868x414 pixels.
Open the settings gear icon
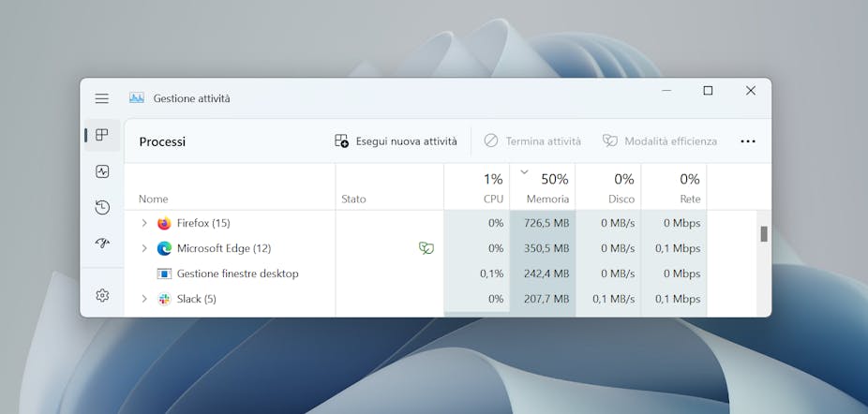point(102,295)
